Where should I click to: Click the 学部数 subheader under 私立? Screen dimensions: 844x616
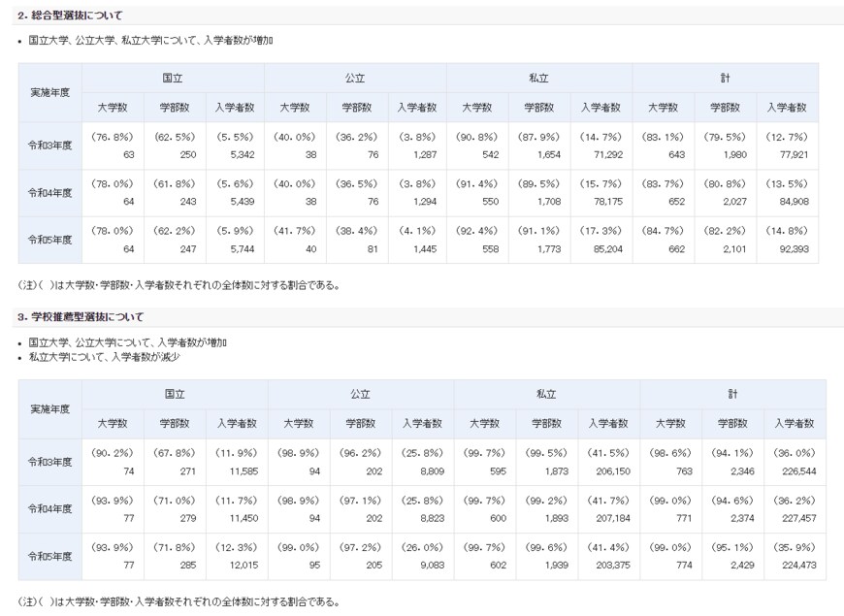pos(537,109)
